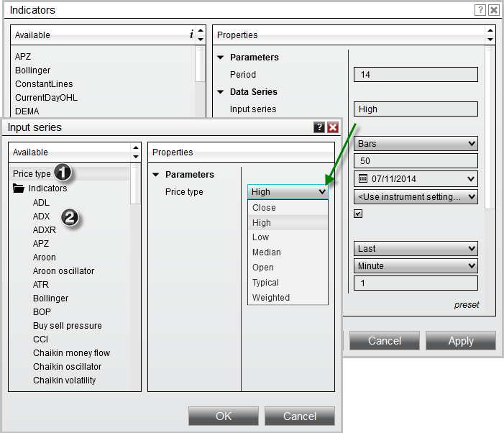Select ADX indicator in the tree
Viewport: 504px width, 433px height.
(41, 216)
